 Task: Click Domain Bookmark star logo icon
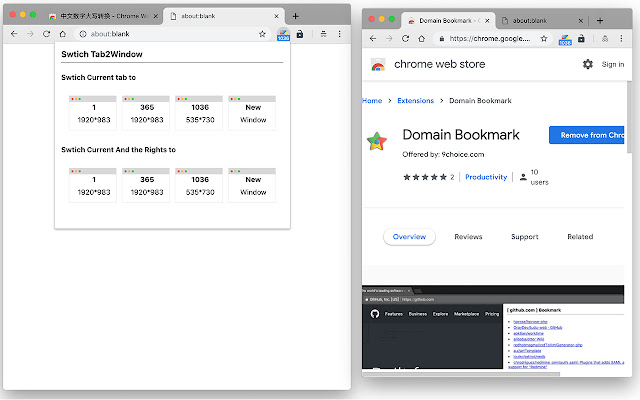click(377, 141)
